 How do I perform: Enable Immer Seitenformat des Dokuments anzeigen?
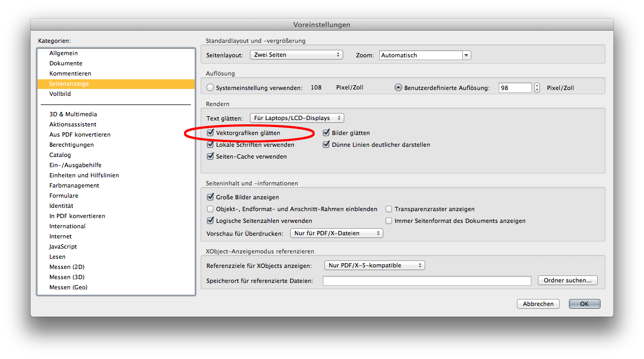(389, 221)
